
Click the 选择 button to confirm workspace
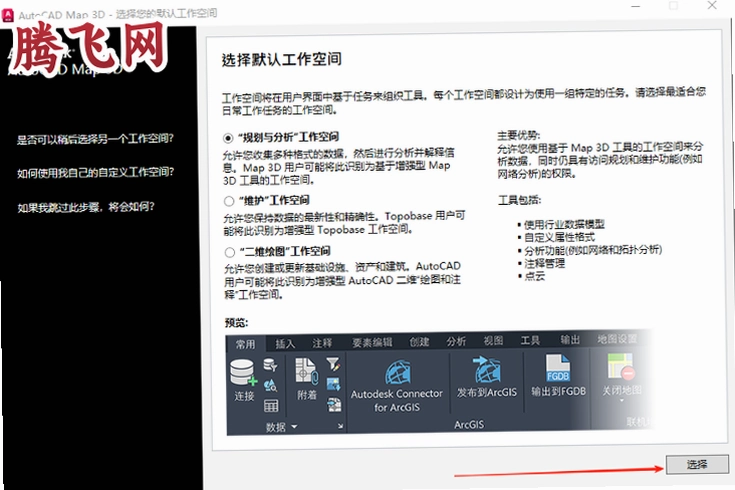point(697,464)
